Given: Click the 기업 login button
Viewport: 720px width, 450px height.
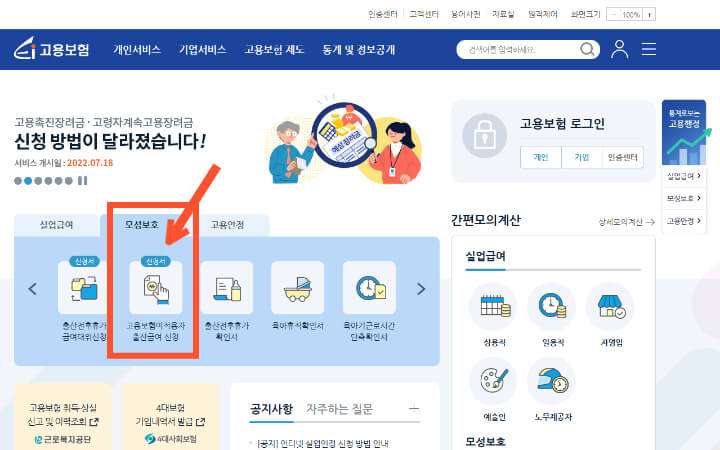Looking at the screenshot, I should (582, 158).
